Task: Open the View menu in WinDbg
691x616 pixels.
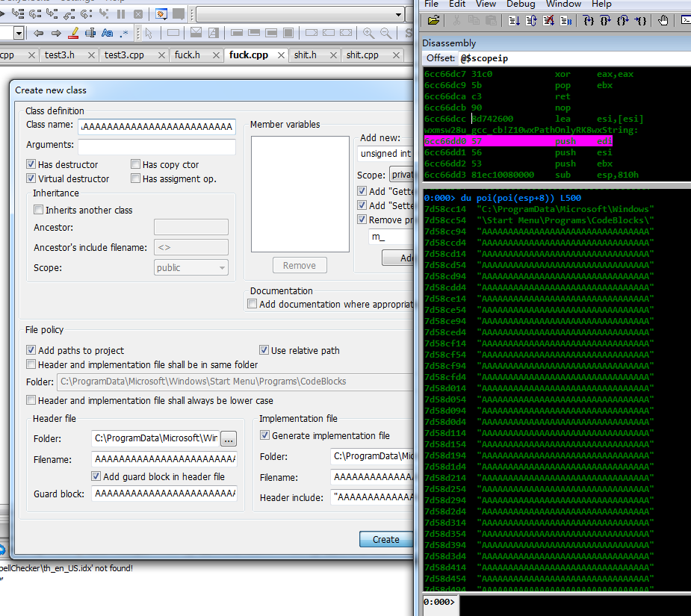Action: click(486, 4)
